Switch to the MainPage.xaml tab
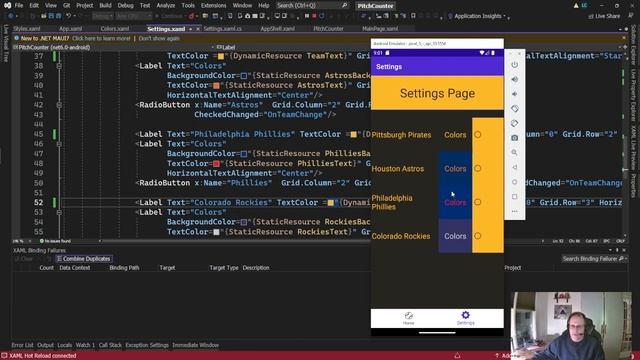The height and width of the screenshot is (360, 640). [380, 29]
